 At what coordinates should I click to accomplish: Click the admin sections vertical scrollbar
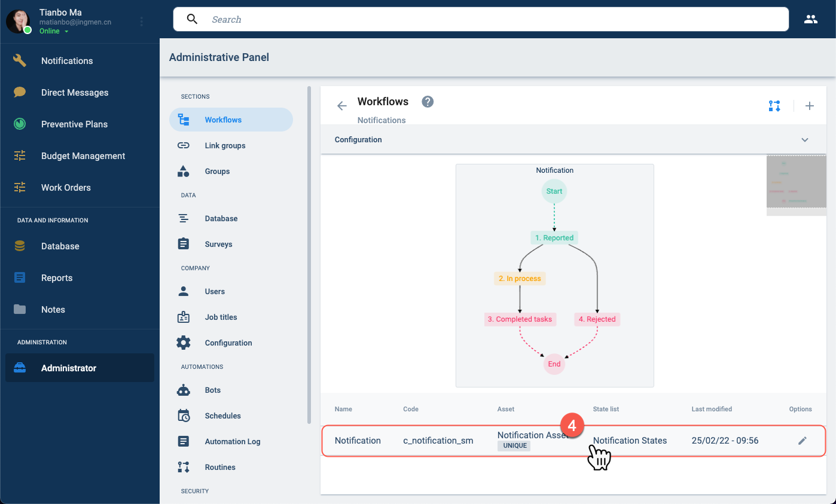[x=309, y=255]
